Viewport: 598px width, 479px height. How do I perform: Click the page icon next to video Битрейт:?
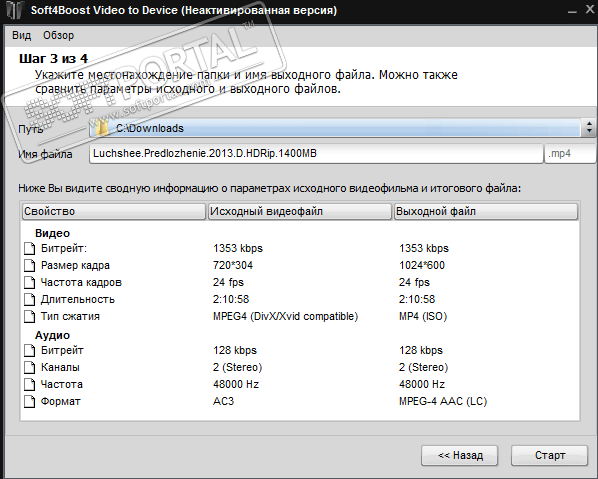29,249
